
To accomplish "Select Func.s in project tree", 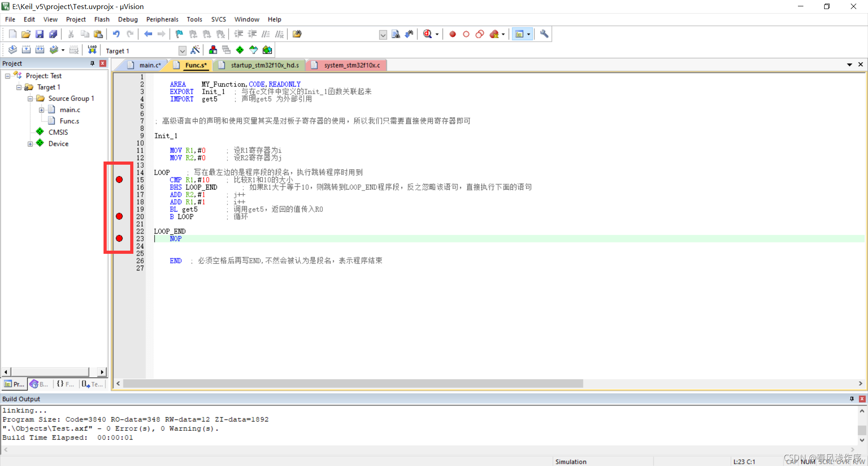I will pyautogui.click(x=69, y=121).
